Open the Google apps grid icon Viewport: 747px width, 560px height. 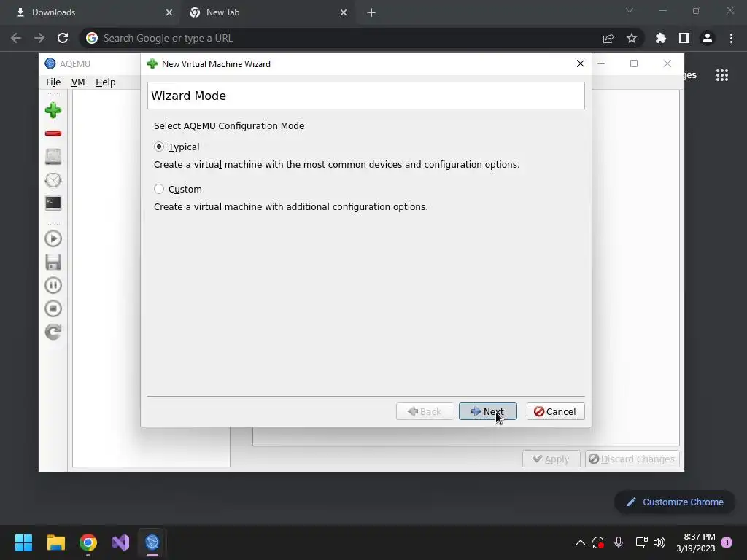point(722,75)
